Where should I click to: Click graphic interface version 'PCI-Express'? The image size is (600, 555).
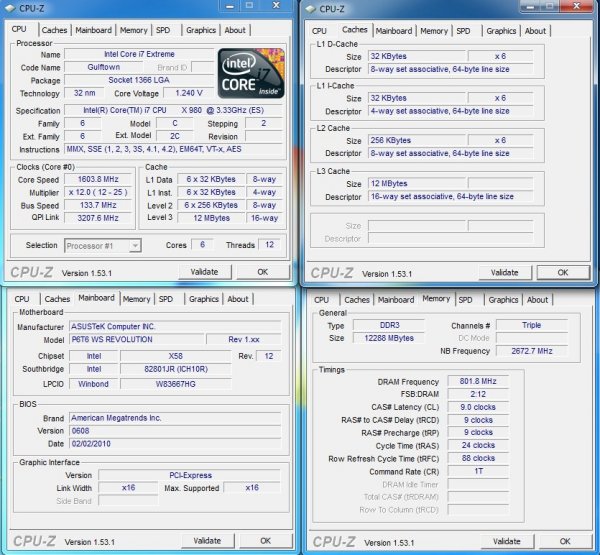[190, 475]
